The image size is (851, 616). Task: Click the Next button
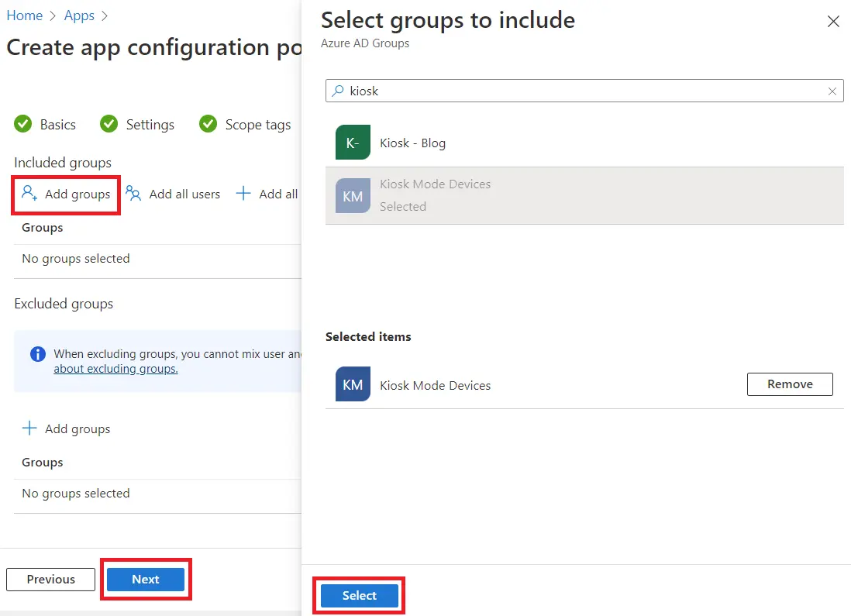(146, 580)
